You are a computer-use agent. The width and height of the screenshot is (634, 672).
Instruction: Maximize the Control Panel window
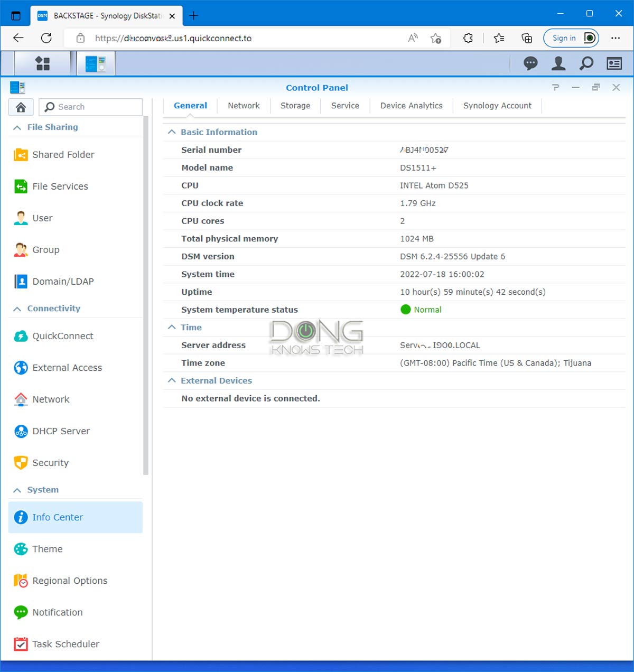(595, 88)
